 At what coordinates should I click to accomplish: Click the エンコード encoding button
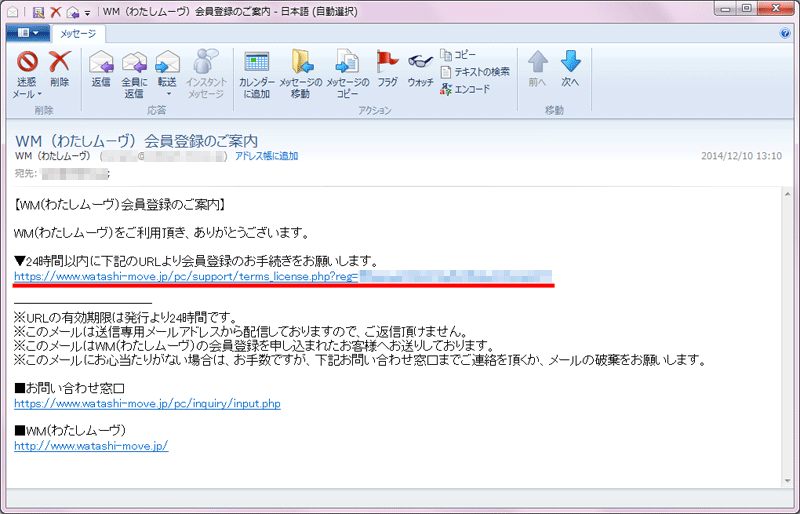click(465, 89)
